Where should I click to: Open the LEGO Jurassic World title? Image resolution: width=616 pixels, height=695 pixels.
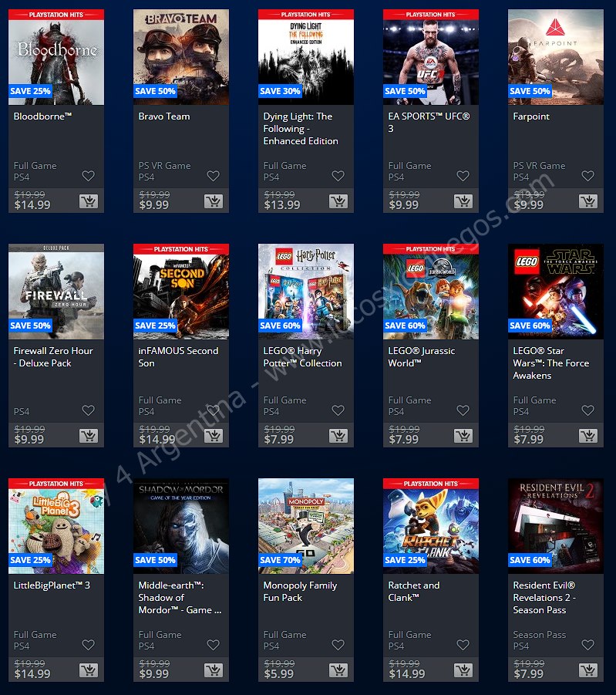422,357
